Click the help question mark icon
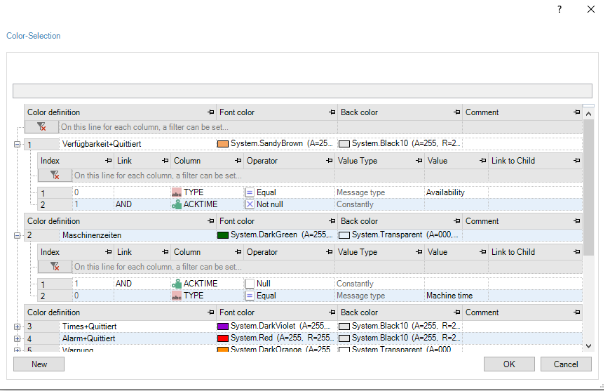Screen dimensions: 605x392 [x=559, y=9]
